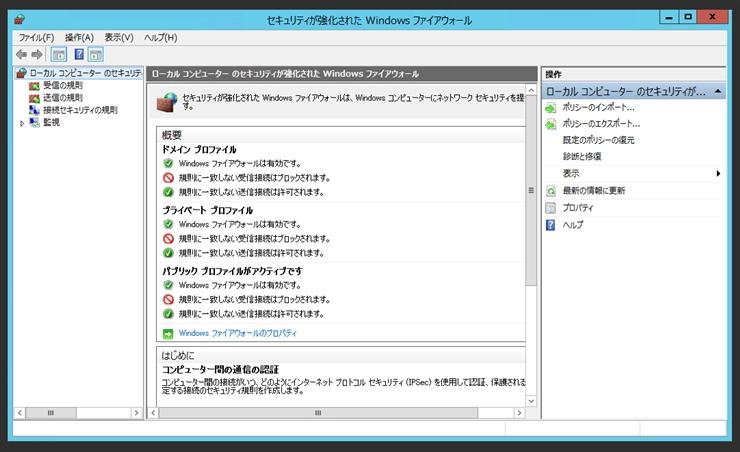
Task: Open the 表示(V) menu
Action: coord(119,38)
